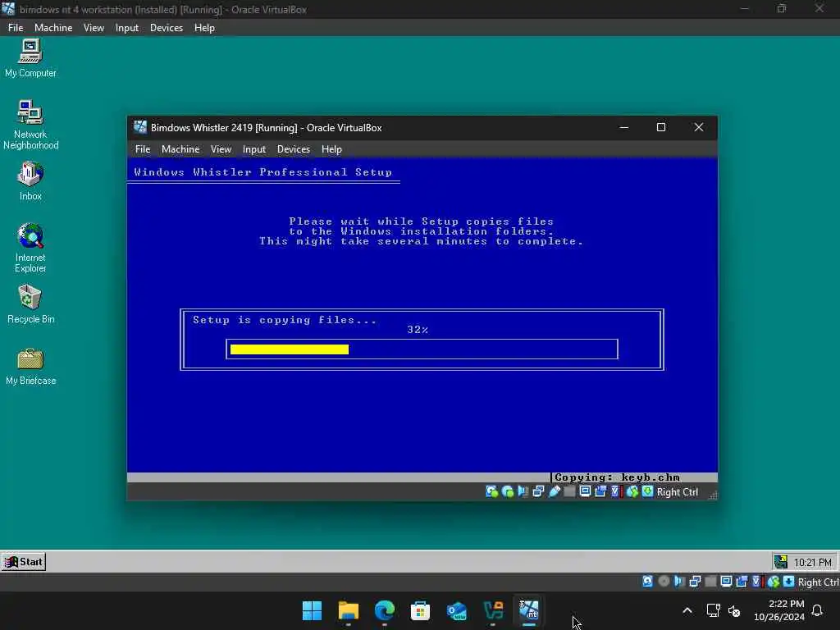Image resolution: width=840 pixels, height=630 pixels.
Task: Open Input menu of outer NT 4 window
Action: point(127,28)
